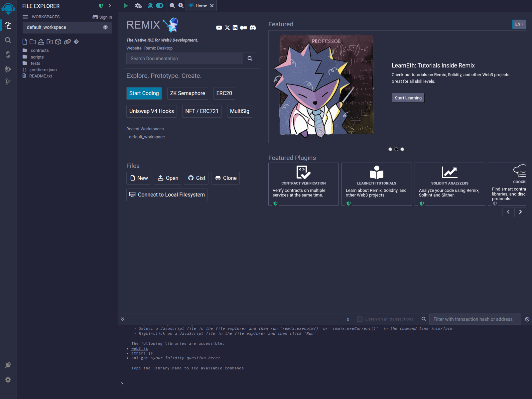Select the NFT / ERC721 template
The image size is (532, 399).
(202, 111)
